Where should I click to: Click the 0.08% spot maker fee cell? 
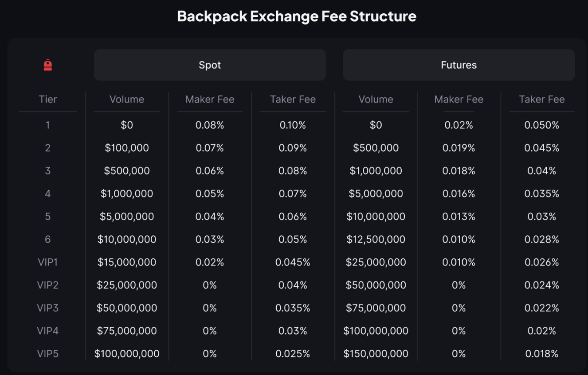[210, 125]
